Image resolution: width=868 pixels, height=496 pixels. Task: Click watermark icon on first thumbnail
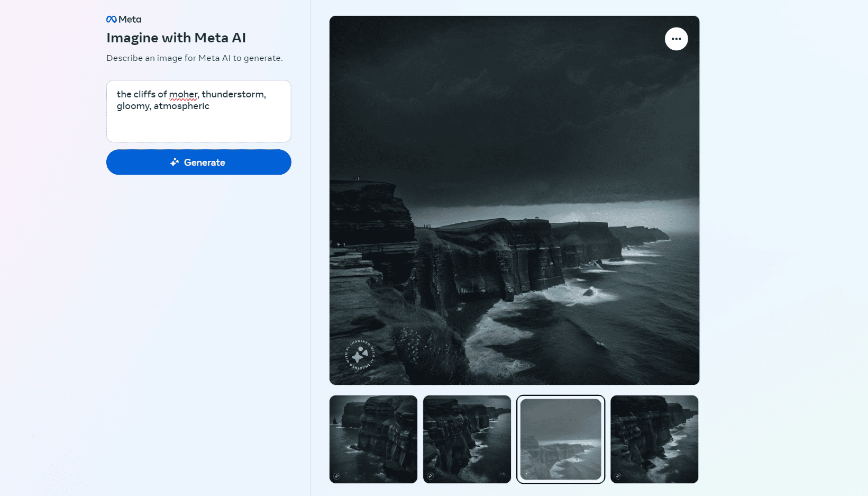(337, 476)
